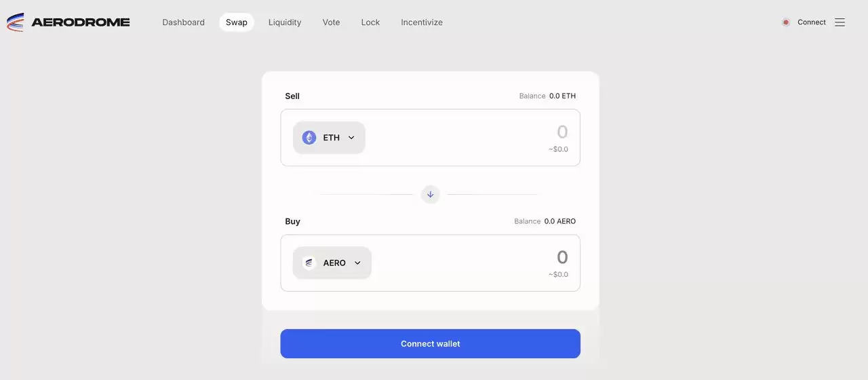Go to the Dashboard tab
The image size is (868, 380).
tap(183, 22)
